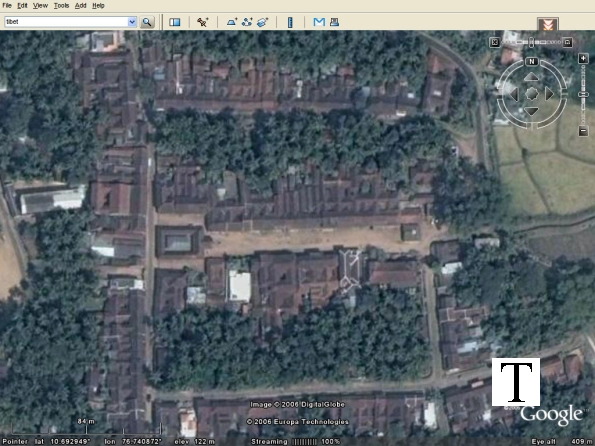Click the zoom slider handle
The image size is (595, 446).
(584, 94)
